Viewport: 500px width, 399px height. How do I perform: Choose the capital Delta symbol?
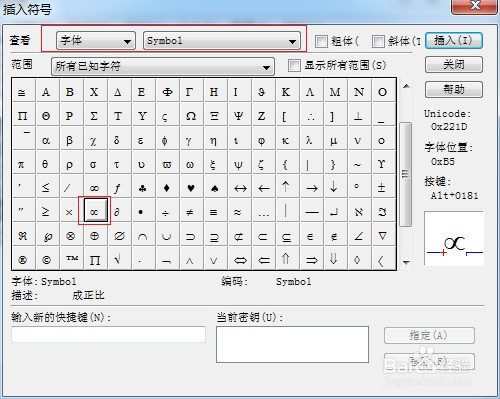point(118,92)
